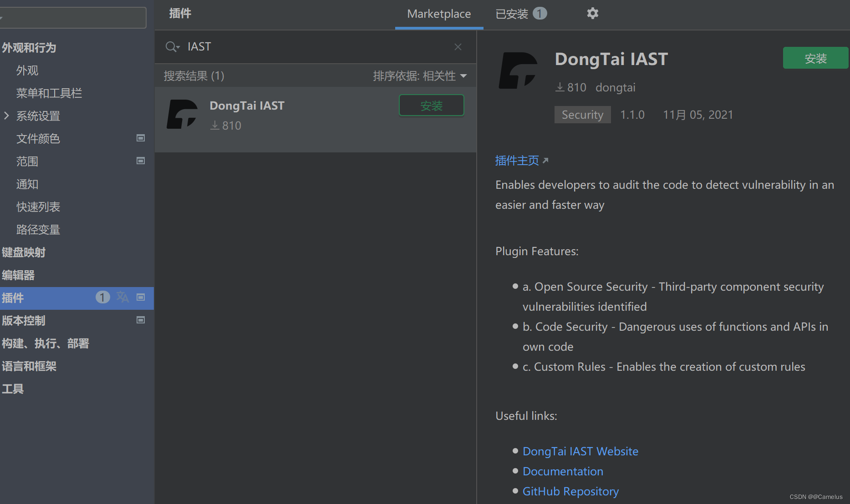The image size is (850, 504).
Task: Open the DongTai IAST Website link
Action: click(580, 451)
